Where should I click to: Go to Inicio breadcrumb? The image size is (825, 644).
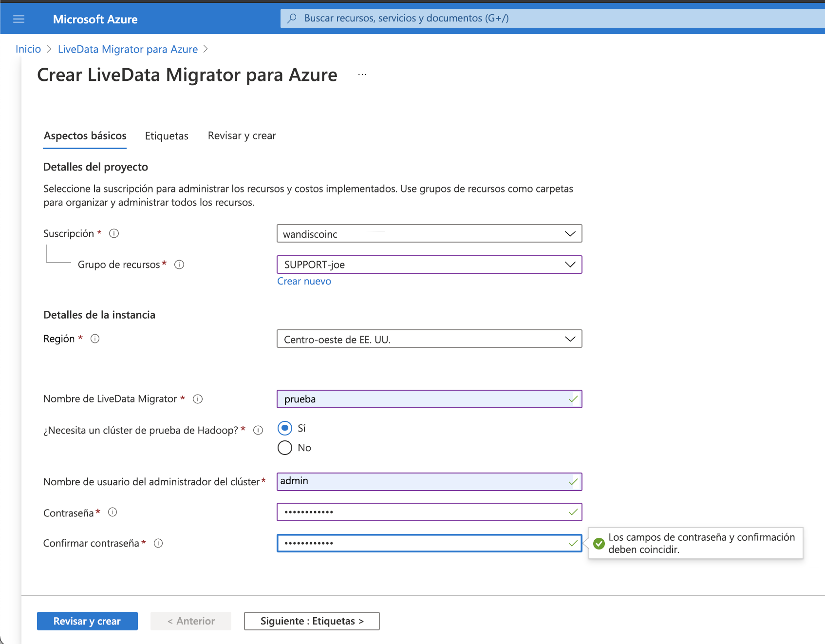point(28,49)
